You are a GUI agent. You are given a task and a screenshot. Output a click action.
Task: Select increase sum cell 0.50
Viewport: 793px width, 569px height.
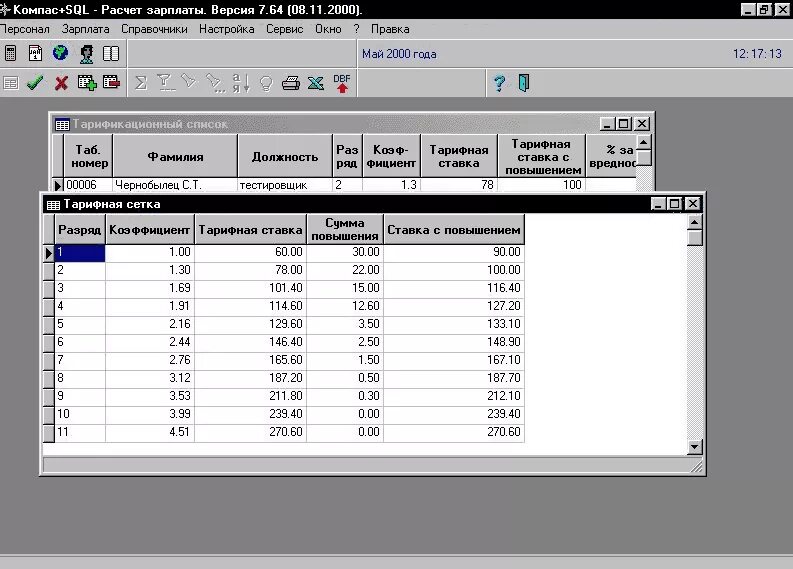pyautogui.click(x=345, y=378)
